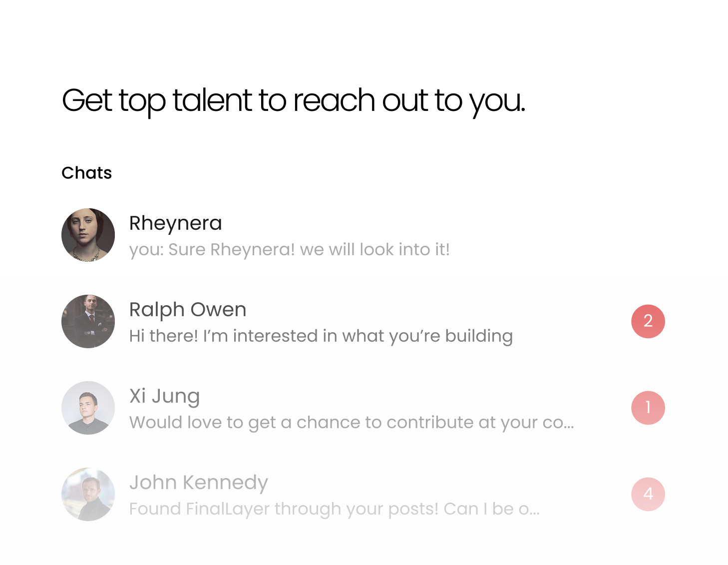728x565 pixels.
Task: Click Rheynera's profile avatar
Action: pyautogui.click(x=88, y=235)
